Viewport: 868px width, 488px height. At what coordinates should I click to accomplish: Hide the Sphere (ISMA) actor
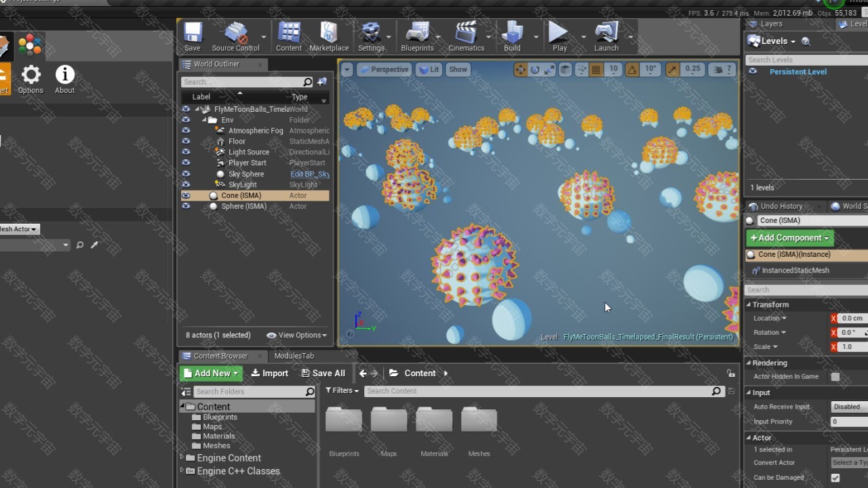coord(186,206)
